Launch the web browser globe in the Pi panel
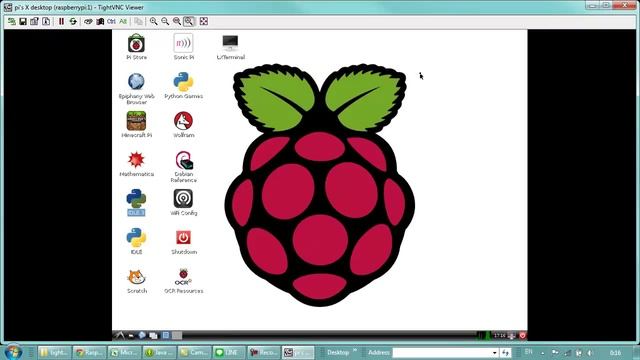This screenshot has width=640, height=360. [x=142, y=335]
